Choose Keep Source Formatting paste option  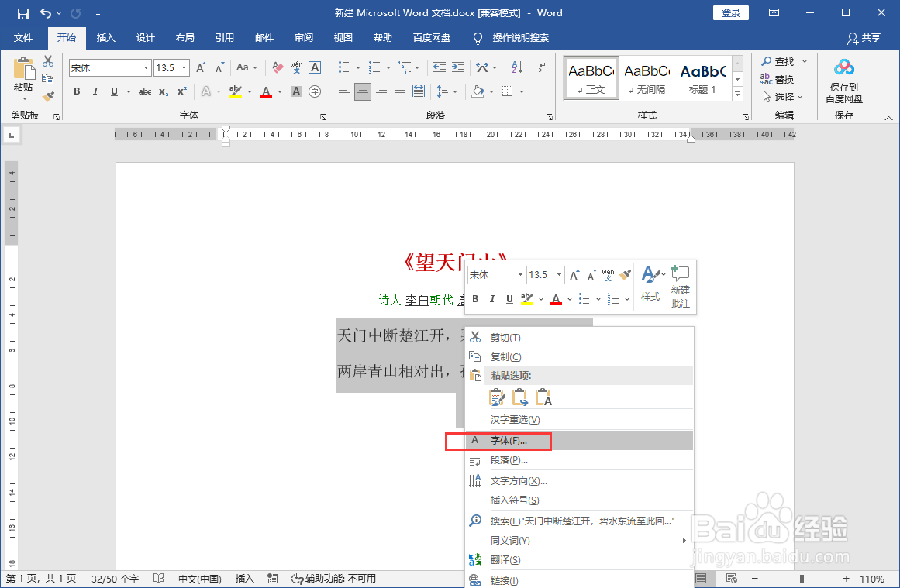(x=497, y=397)
